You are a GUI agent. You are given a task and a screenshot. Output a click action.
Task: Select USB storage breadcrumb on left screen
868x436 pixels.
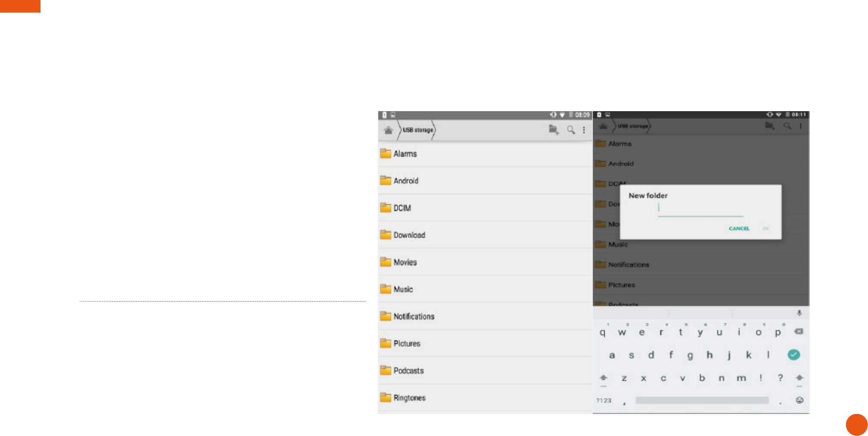418,130
